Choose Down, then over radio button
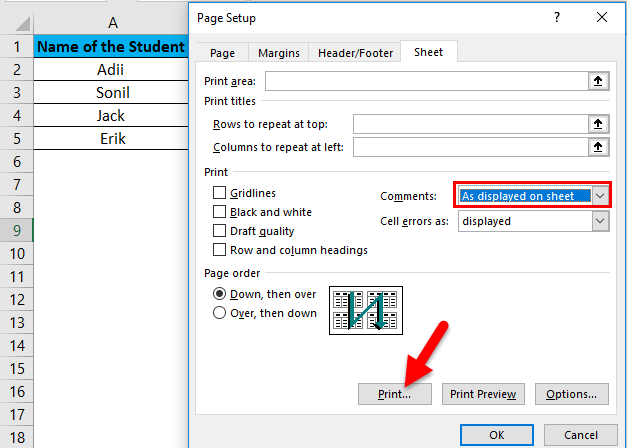Screen dimensions: 627x448 click(220, 294)
